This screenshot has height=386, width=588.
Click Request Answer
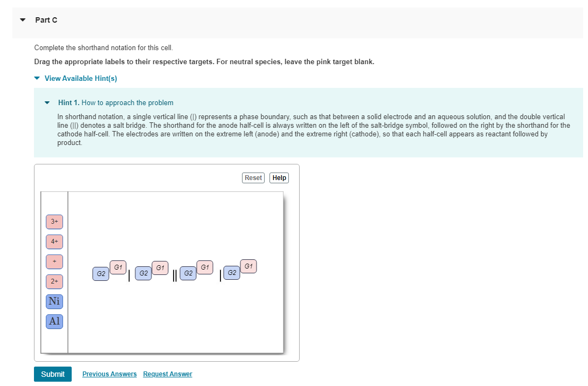[x=167, y=374]
